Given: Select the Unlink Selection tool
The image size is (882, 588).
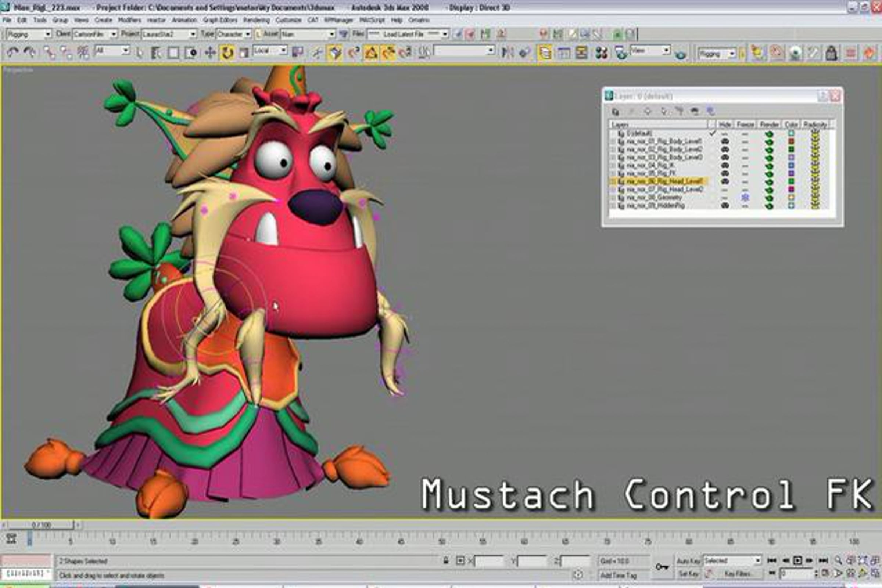Looking at the screenshot, I should (66, 53).
